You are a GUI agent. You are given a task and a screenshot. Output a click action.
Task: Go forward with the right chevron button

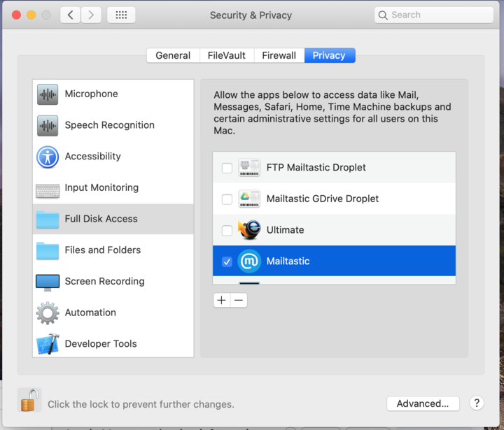coord(91,15)
